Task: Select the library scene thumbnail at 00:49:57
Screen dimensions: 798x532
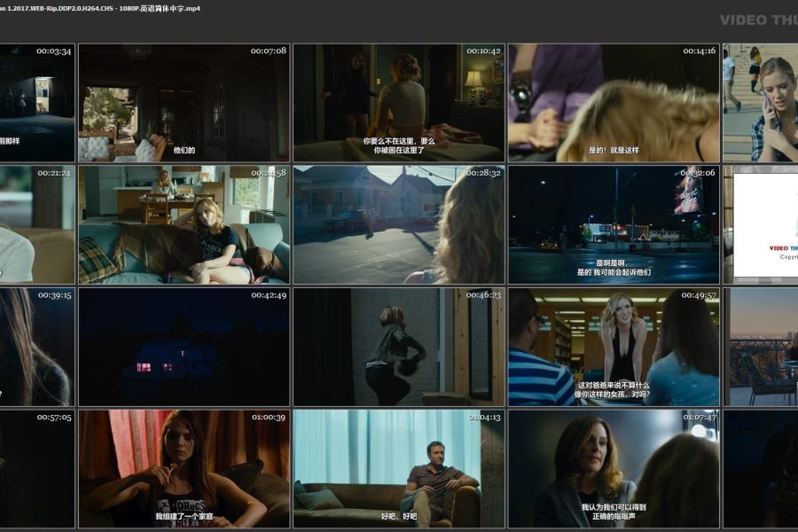Action: pyautogui.click(x=614, y=347)
